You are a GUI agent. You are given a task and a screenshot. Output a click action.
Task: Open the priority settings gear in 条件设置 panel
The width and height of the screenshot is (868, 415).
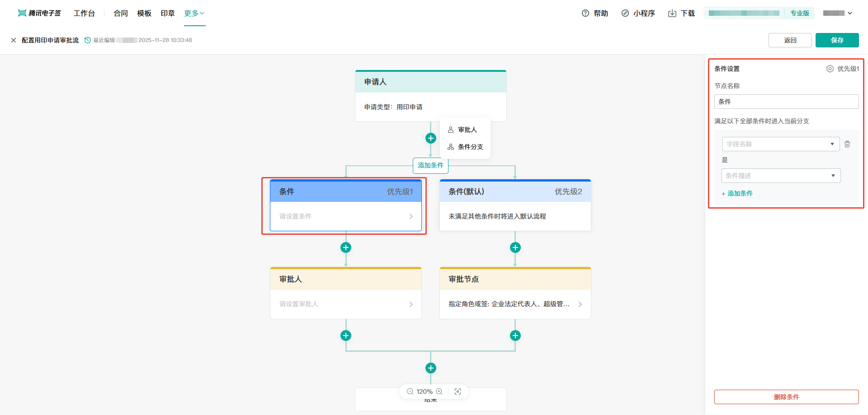(830, 68)
